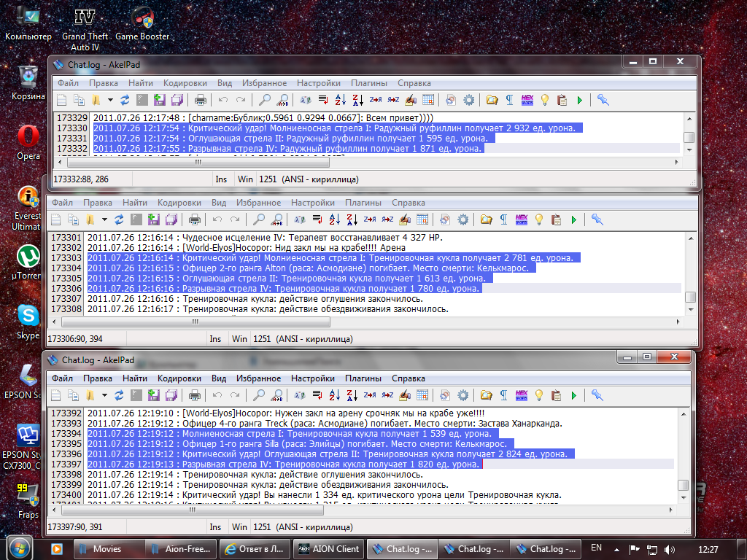The height and width of the screenshot is (560, 747).
Task: Expand recent files arrow in middle window toolbar
Action: [104, 219]
